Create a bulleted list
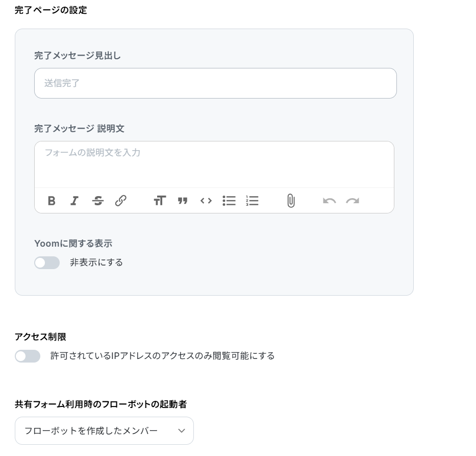This screenshot has height=456, width=476. (x=229, y=201)
